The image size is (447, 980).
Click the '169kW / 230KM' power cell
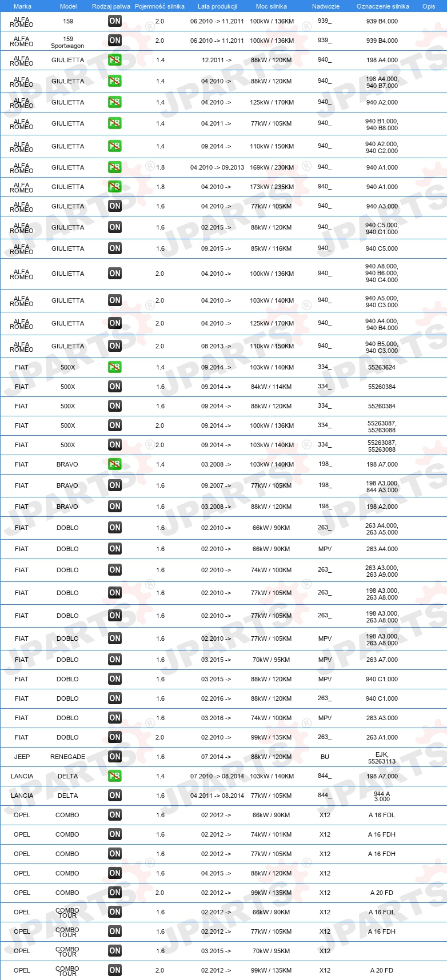(272, 167)
